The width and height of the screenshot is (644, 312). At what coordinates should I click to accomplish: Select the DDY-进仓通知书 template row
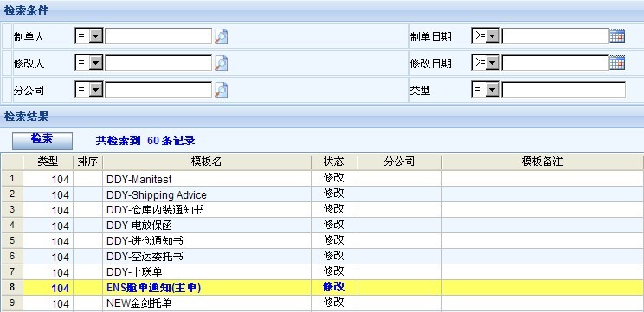pyautogui.click(x=322, y=241)
